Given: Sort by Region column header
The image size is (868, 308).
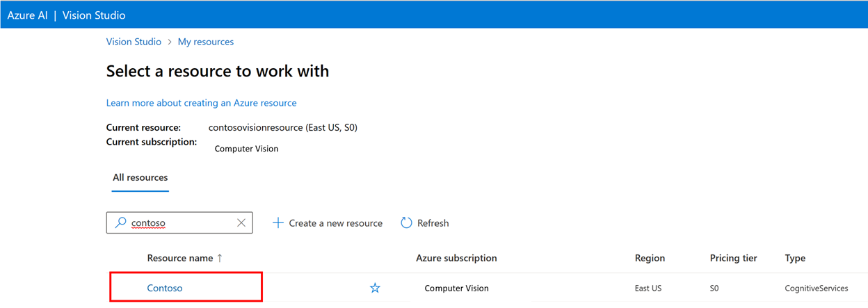Looking at the screenshot, I should [650, 258].
